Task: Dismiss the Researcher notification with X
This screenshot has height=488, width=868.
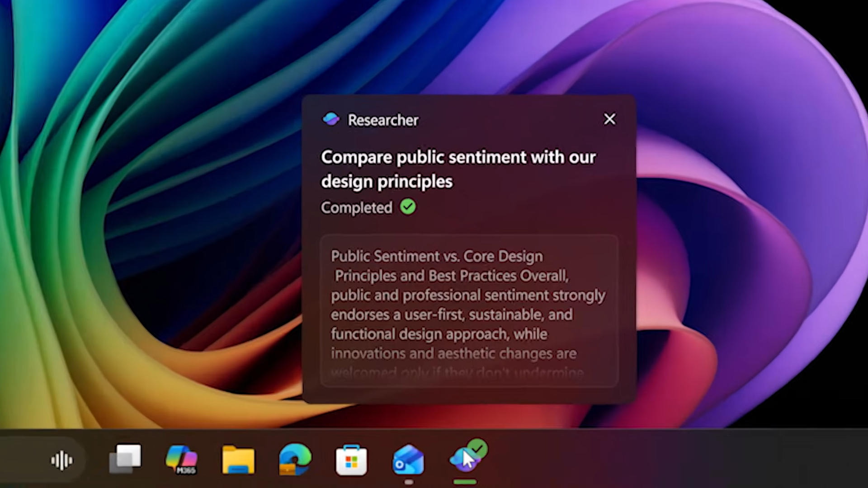Action: pos(609,119)
